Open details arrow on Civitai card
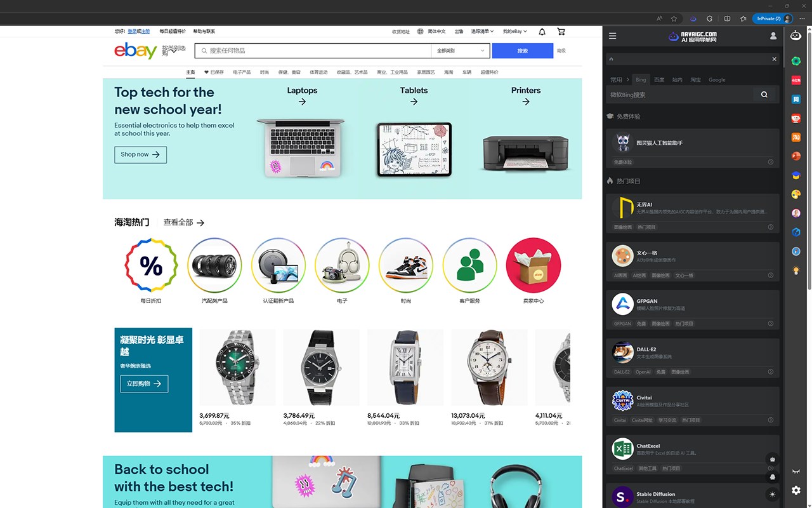Image resolution: width=812 pixels, height=508 pixels. 771,420
